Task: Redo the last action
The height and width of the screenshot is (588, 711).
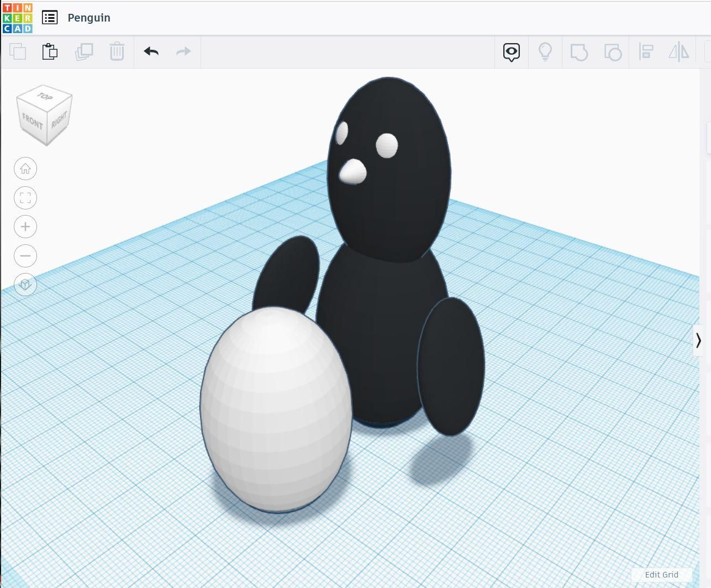Action: point(183,51)
